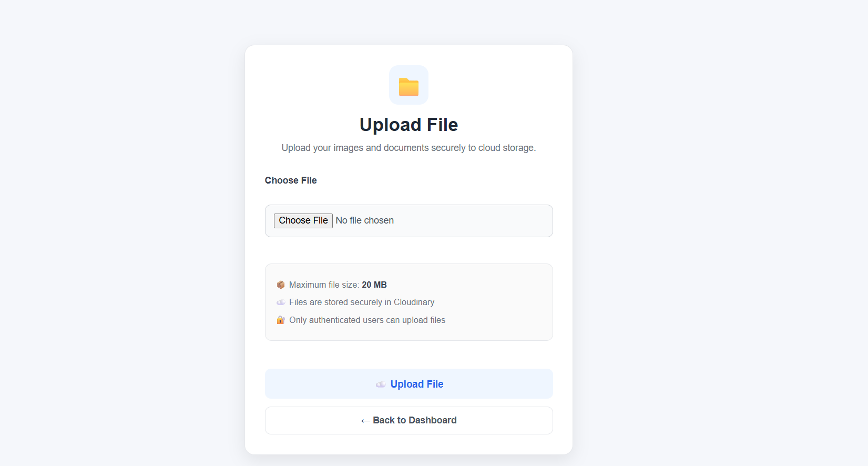Open the Choose File browse button
868x466 pixels.
click(x=303, y=220)
